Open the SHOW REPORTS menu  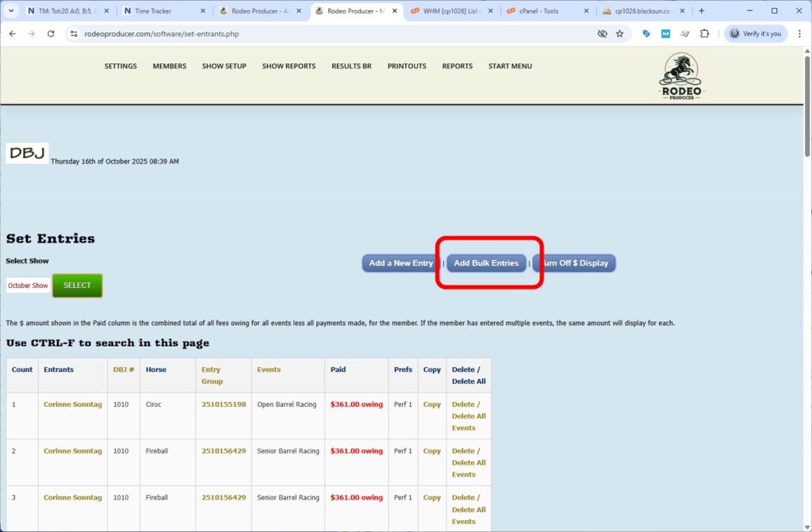click(289, 66)
